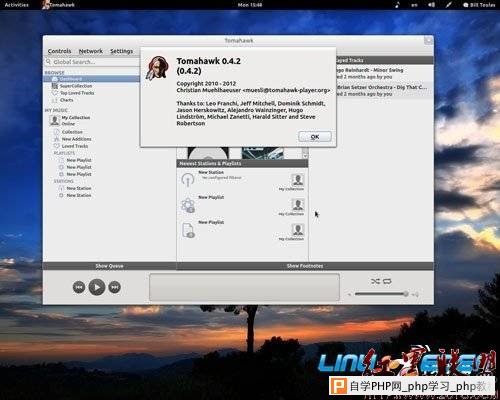Screen dimensions: 500x400
Task: Open Activities overview
Action: tap(16, 5)
